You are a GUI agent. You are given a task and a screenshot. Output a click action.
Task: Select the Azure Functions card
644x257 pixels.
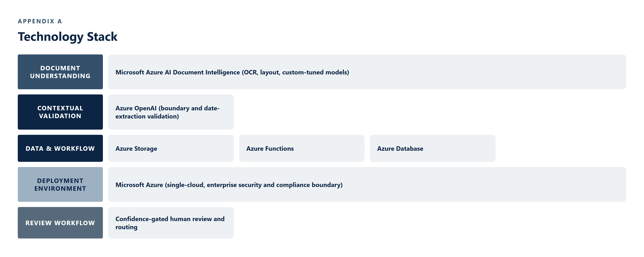pyautogui.click(x=302, y=148)
